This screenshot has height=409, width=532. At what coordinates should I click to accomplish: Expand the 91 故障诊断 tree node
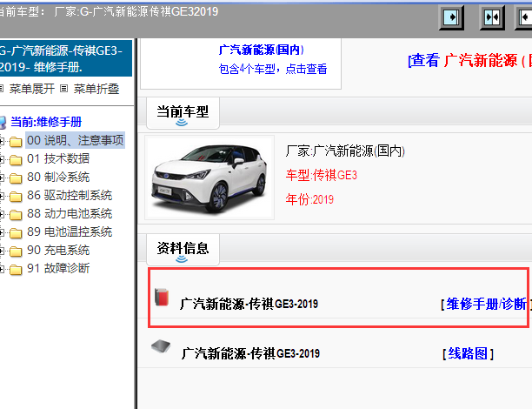click(2, 270)
